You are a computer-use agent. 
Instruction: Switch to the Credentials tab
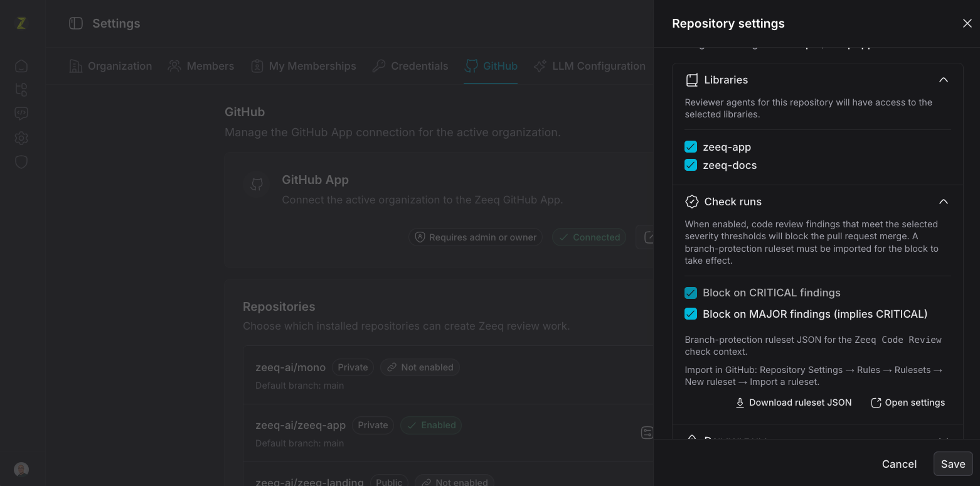(410, 66)
